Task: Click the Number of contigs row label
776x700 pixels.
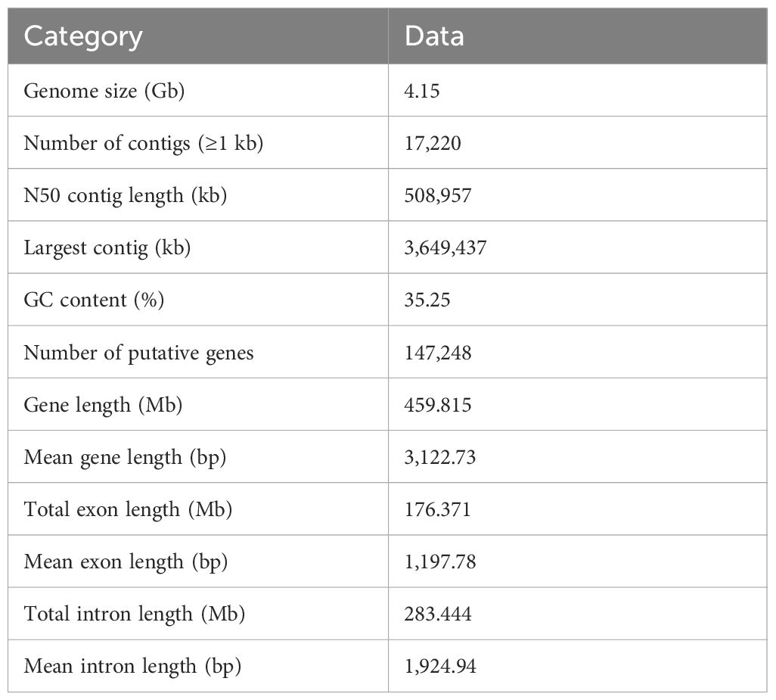Action: pos(143,144)
